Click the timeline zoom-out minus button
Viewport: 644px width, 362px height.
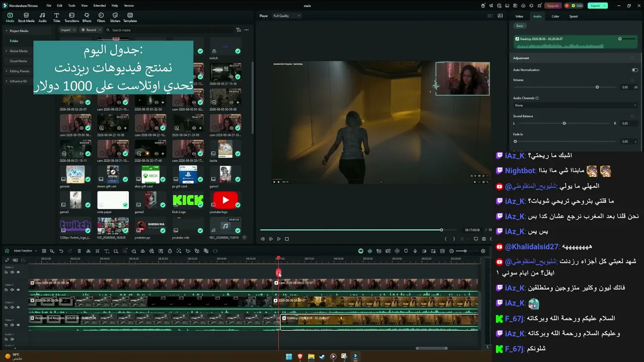(x=451, y=251)
